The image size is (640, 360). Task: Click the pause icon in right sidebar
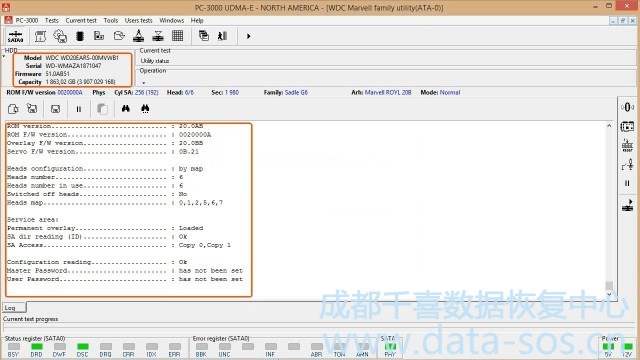pyautogui.click(x=627, y=183)
